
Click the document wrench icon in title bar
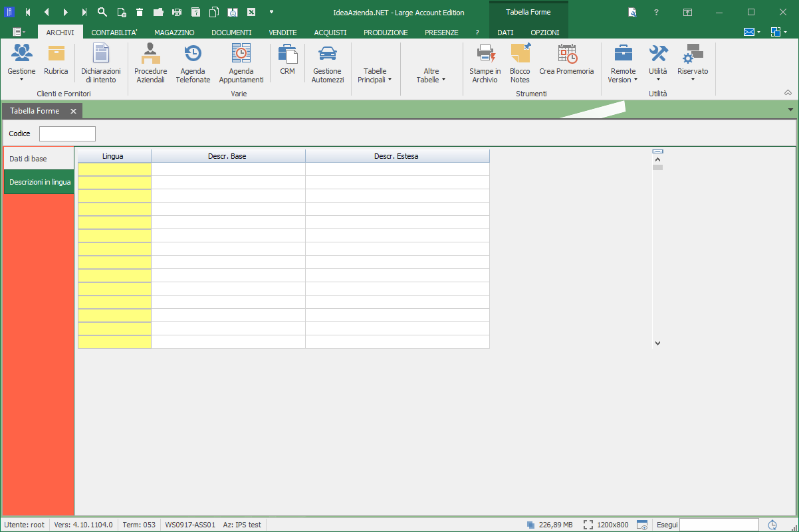[632, 12]
